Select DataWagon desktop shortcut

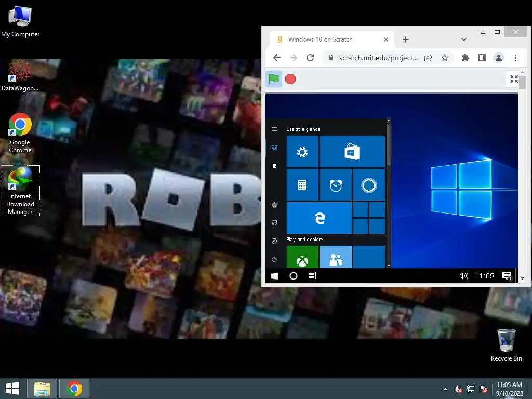pos(20,75)
